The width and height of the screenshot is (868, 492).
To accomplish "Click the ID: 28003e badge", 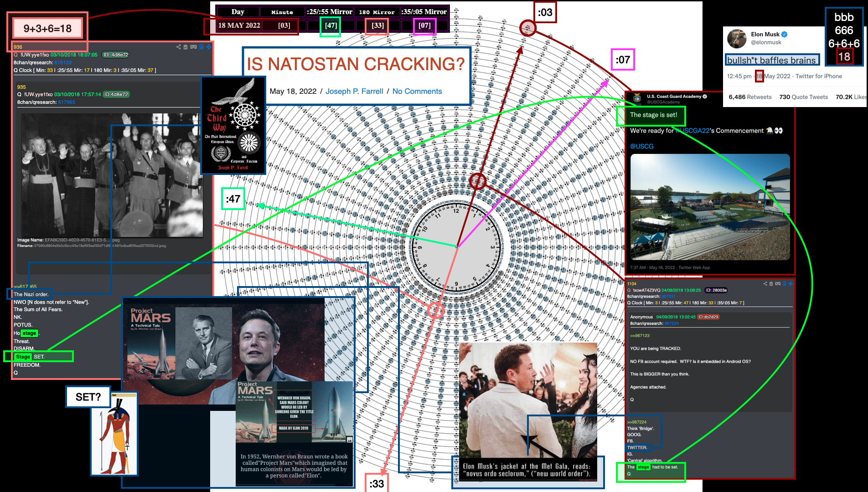I will pyautogui.click(x=716, y=290).
